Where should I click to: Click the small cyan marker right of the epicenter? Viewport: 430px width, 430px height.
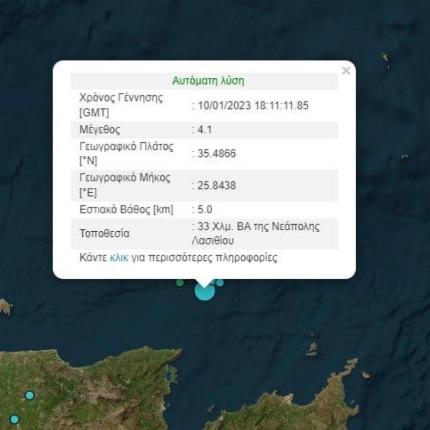(x=220, y=283)
